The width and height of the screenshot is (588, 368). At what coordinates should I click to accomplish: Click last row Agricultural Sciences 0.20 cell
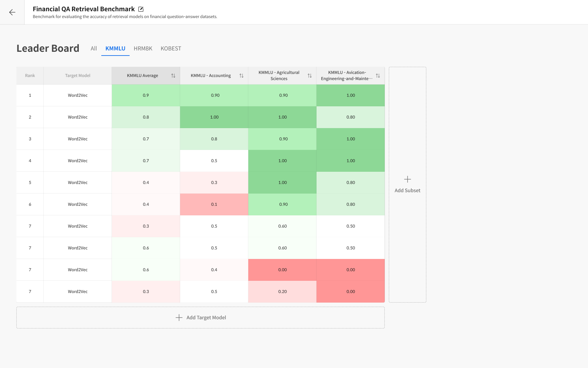point(282,292)
